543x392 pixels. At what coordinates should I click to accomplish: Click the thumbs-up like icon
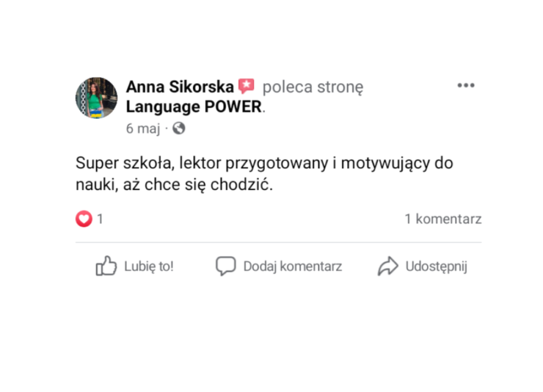106,266
